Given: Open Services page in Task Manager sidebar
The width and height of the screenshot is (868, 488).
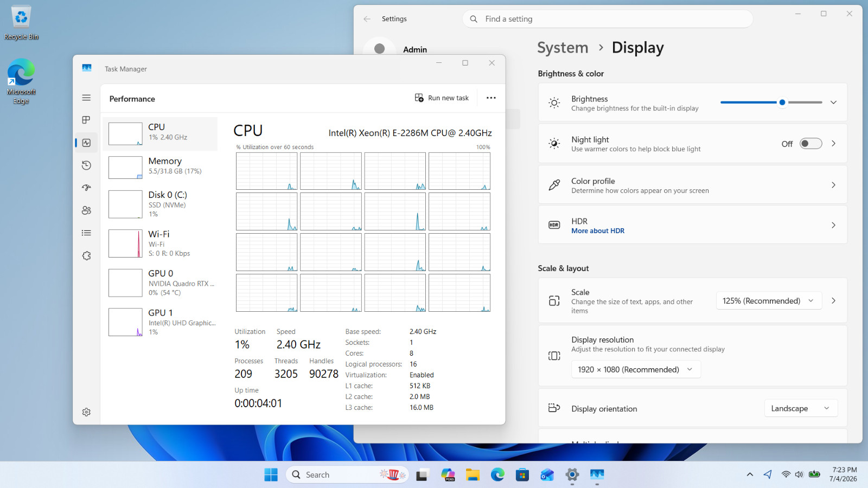Looking at the screenshot, I should 86,255.
